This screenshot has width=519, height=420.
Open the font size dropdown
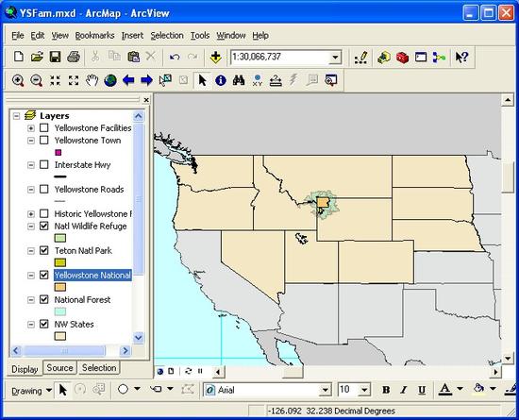click(x=364, y=390)
